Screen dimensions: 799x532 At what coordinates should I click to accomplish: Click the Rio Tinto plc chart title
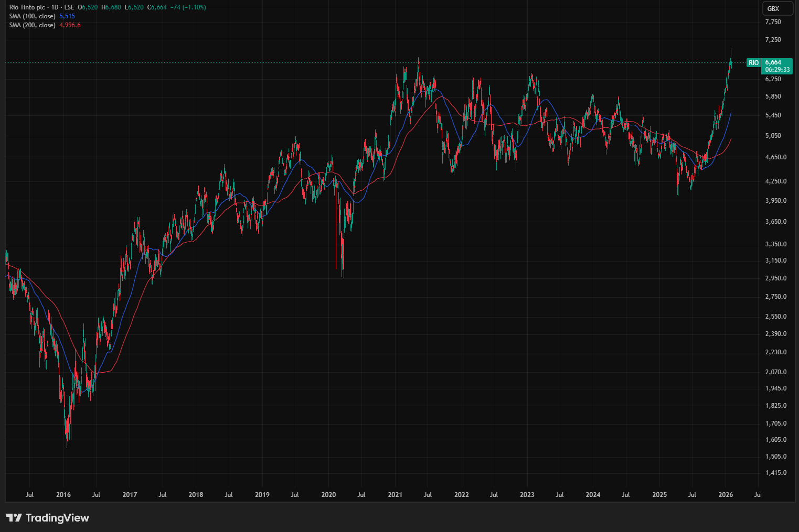pyautogui.click(x=27, y=7)
